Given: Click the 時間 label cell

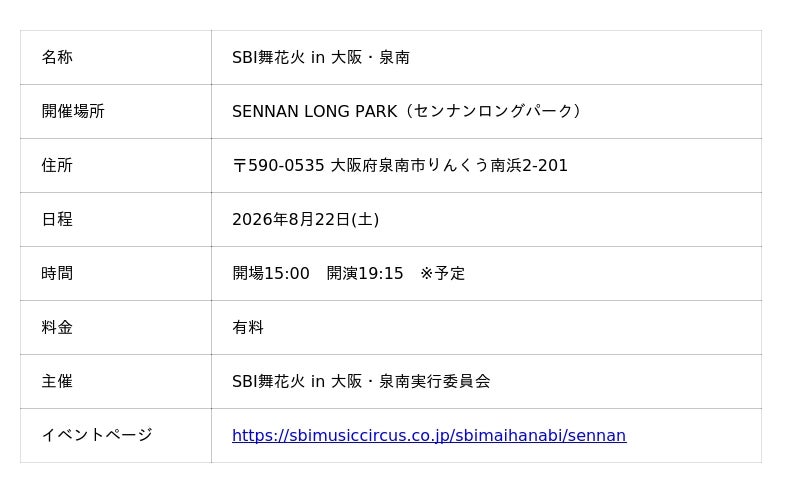Looking at the screenshot, I should tap(57, 274).
